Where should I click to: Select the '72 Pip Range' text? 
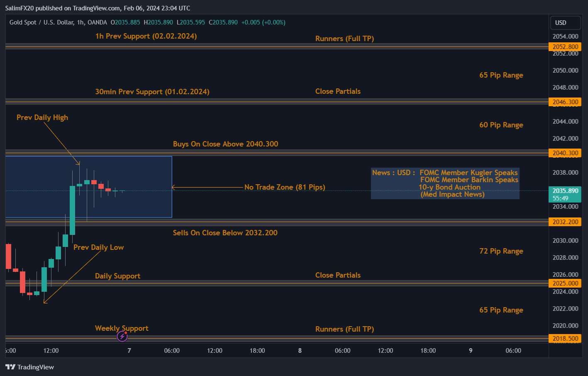tap(501, 251)
